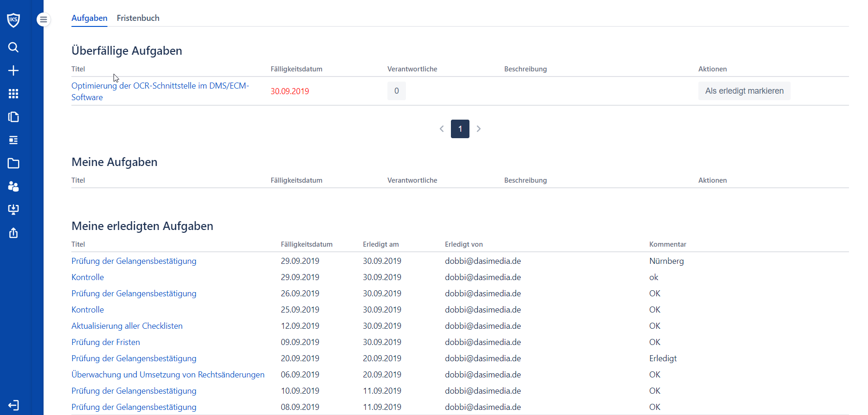Open Optimierung der OCR-Schnittstelle task link

pyautogui.click(x=160, y=91)
